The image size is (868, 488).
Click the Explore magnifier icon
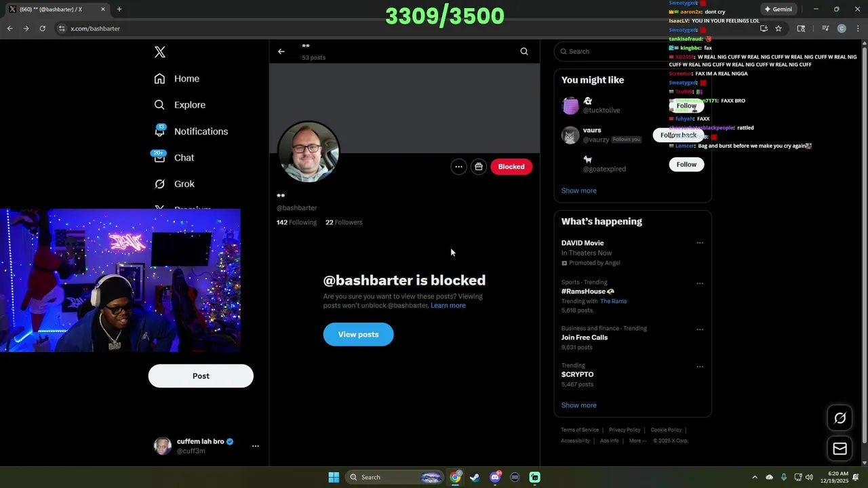pos(159,105)
